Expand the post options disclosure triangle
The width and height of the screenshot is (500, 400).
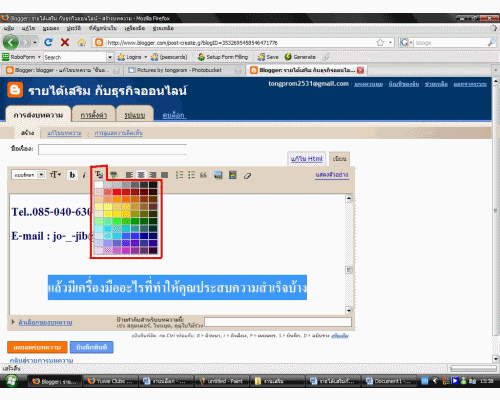(x=13, y=322)
